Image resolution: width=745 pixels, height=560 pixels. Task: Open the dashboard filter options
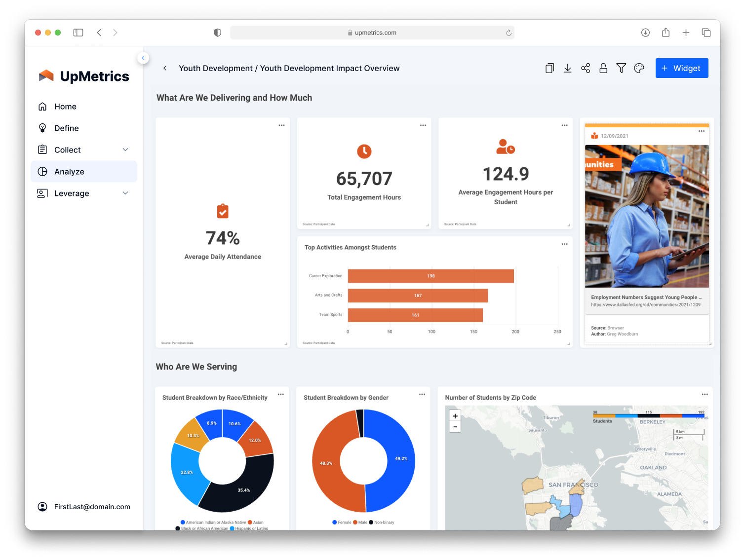click(x=621, y=68)
